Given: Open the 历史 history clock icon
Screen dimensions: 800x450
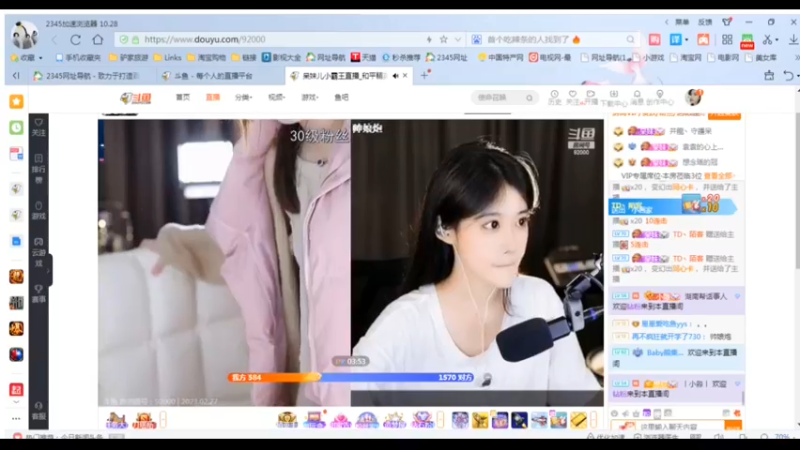Looking at the screenshot, I should click(554, 97).
